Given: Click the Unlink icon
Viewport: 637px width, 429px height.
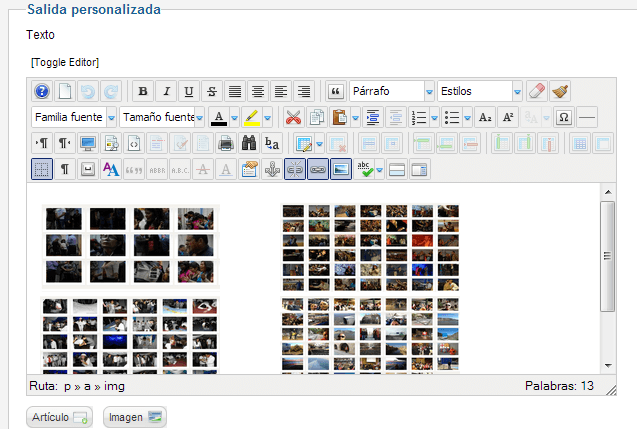Looking at the screenshot, I should click(295, 169).
